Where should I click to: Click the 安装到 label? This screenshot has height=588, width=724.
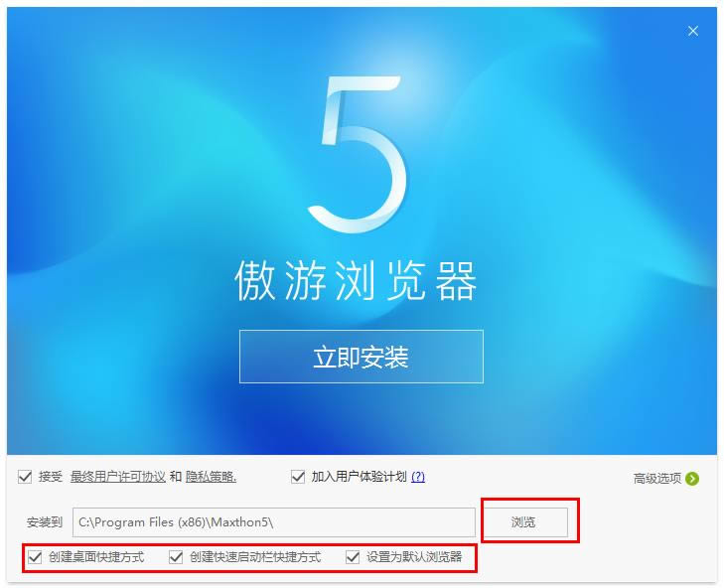pos(45,522)
